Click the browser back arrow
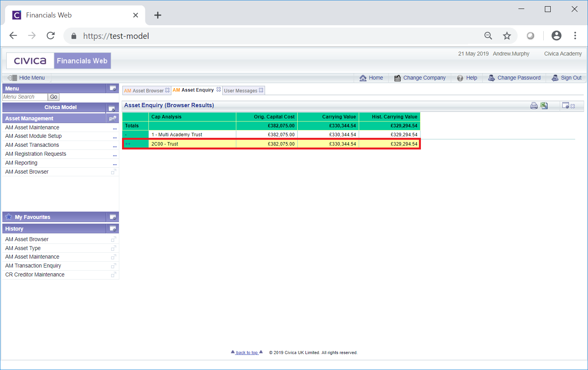Image resolution: width=588 pixels, height=370 pixels. coord(13,36)
